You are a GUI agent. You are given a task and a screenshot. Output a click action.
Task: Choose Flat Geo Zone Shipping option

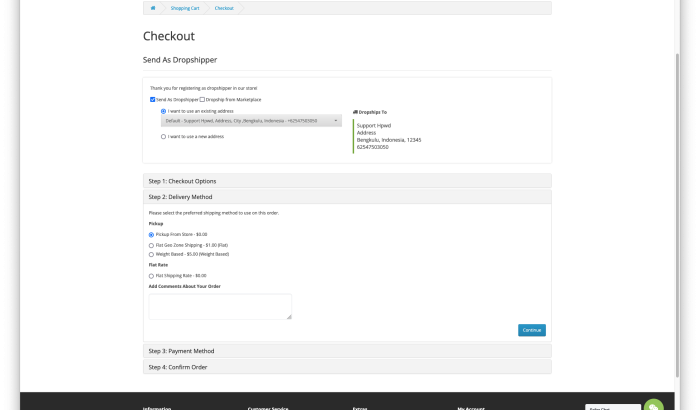click(151, 245)
